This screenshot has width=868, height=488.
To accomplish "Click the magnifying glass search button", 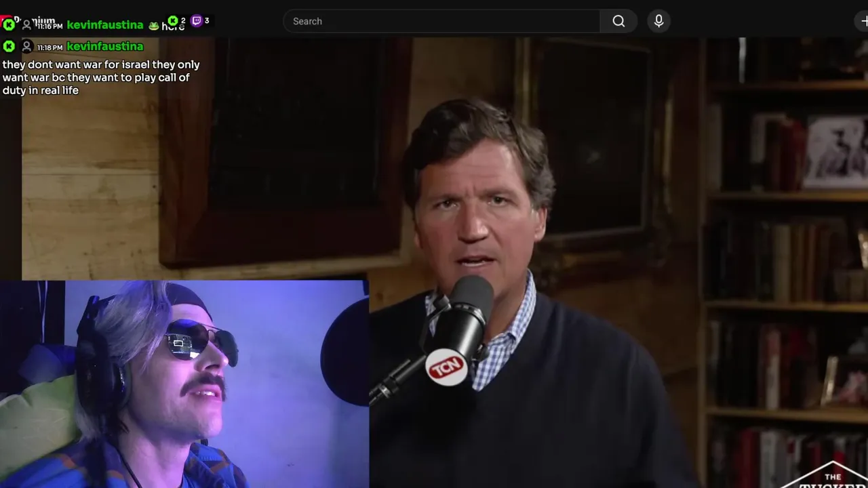I will click(x=618, y=21).
